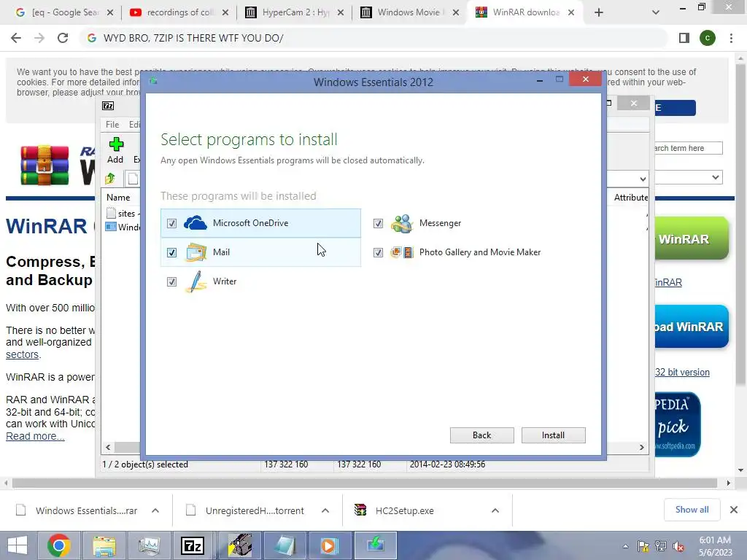Click the muted volume tray icon
This screenshot has width=747, height=560.
click(x=678, y=547)
